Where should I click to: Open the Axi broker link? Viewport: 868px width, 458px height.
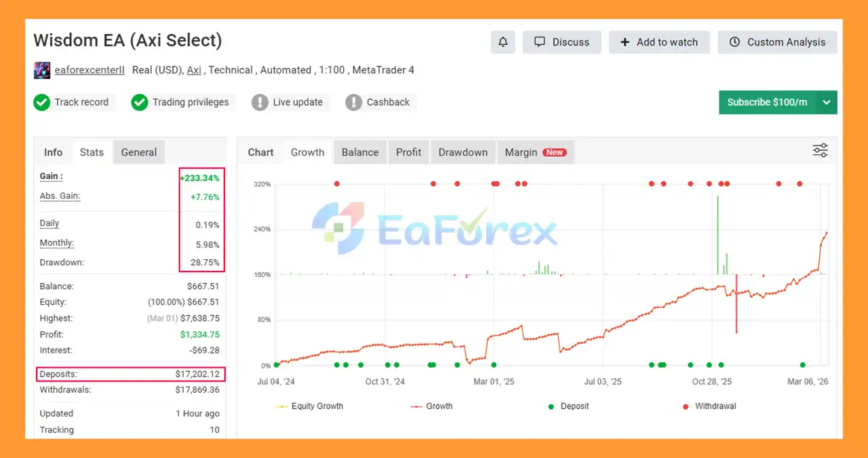(x=194, y=70)
